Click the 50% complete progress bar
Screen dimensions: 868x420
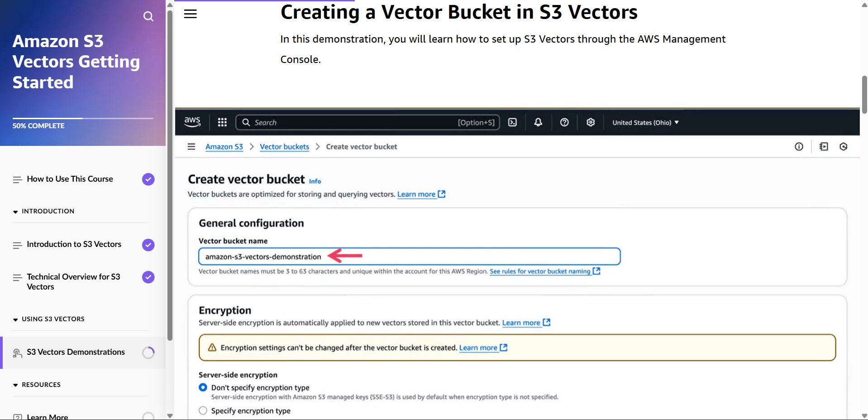click(x=81, y=118)
